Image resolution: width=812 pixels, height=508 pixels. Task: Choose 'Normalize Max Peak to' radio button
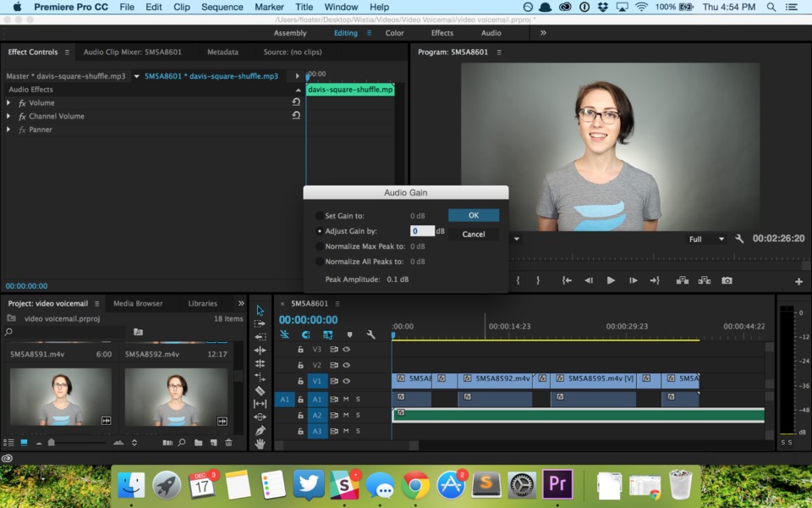(x=320, y=246)
